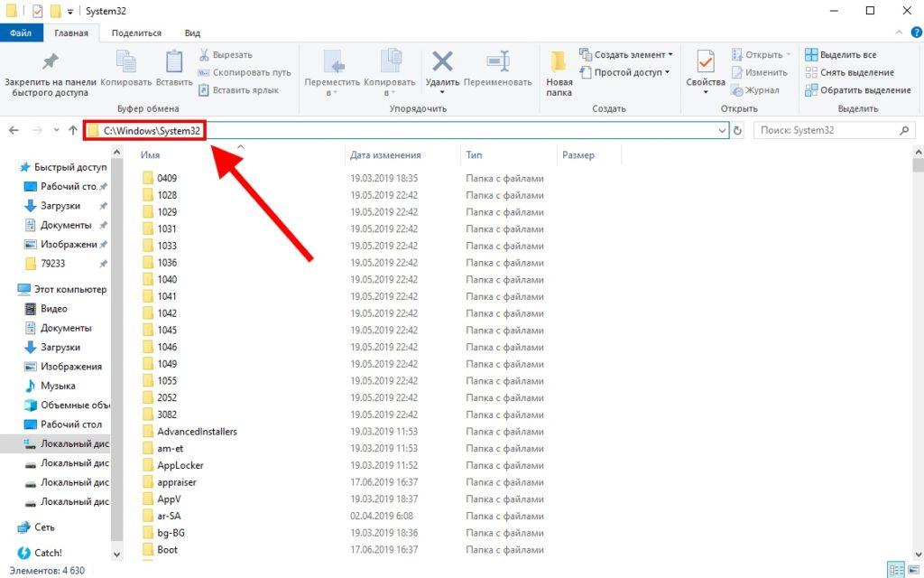Select the pinned Рабочий стол under Быстрый доступ

pyautogui.click(x=66, y=186)
